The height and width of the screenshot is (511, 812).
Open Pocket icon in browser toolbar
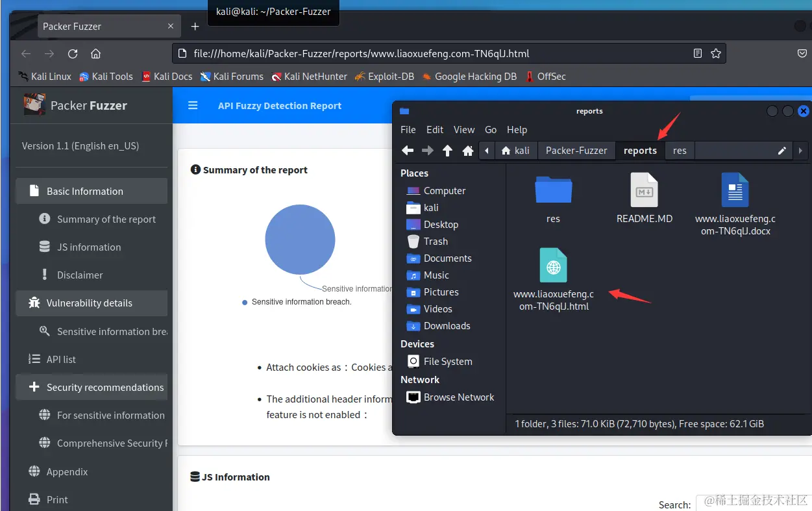(802, 54)
